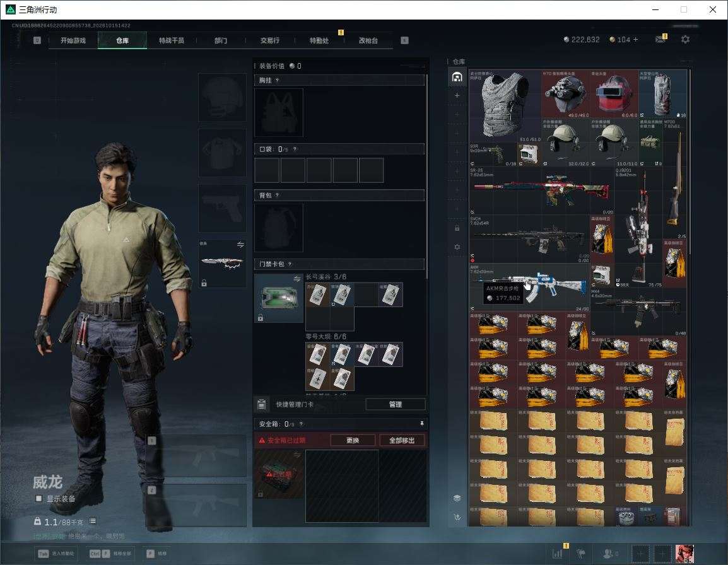
Task: Open the player avatar in bottom corner
Action: 684,554
